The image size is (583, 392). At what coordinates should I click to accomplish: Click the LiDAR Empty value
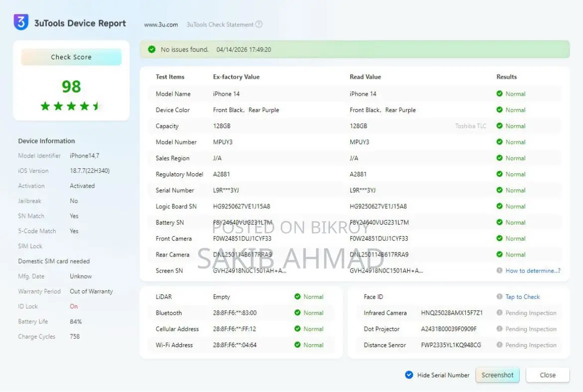tap(221, 297)
